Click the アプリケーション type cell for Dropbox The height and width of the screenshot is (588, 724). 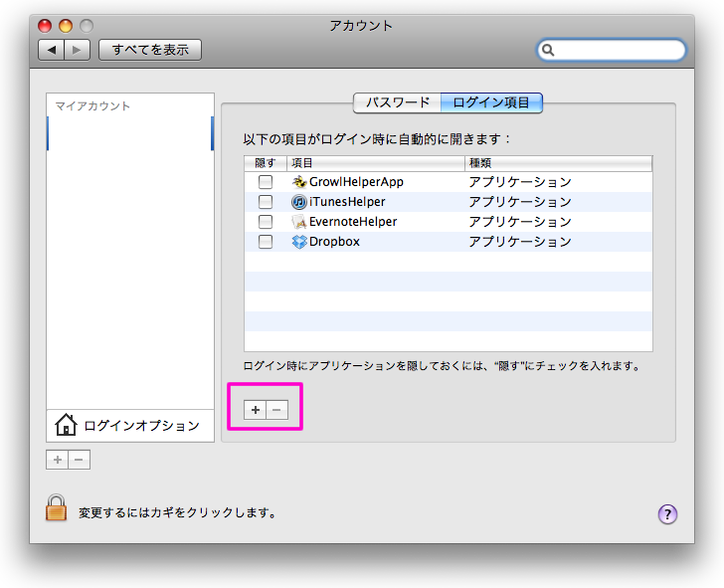520,242
